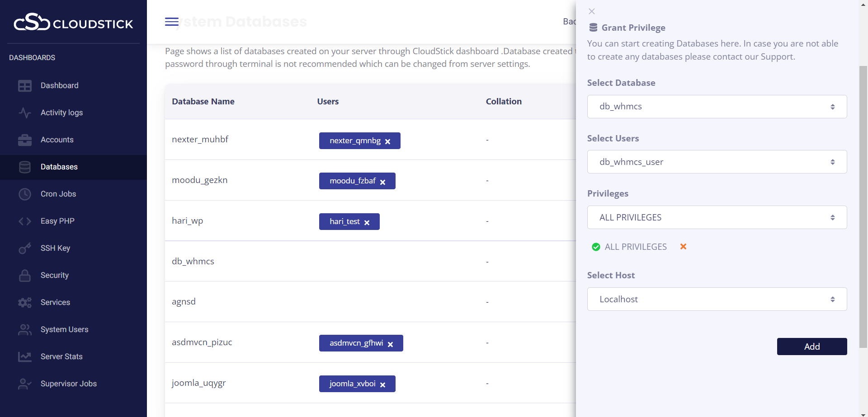Open the Select Database dropdown
Viewport: 868px width, 417px height.
pos(717,107)
